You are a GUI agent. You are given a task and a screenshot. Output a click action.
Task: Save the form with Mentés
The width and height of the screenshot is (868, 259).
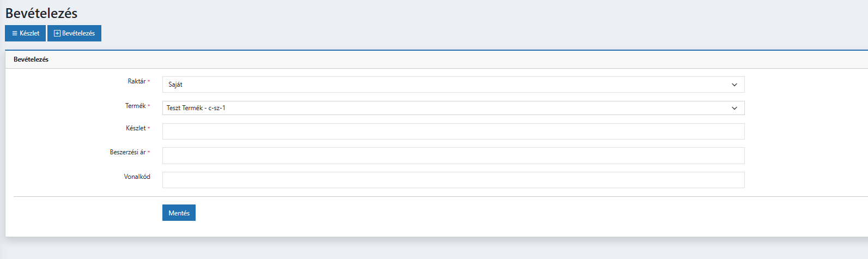click(x=179, y=213)
